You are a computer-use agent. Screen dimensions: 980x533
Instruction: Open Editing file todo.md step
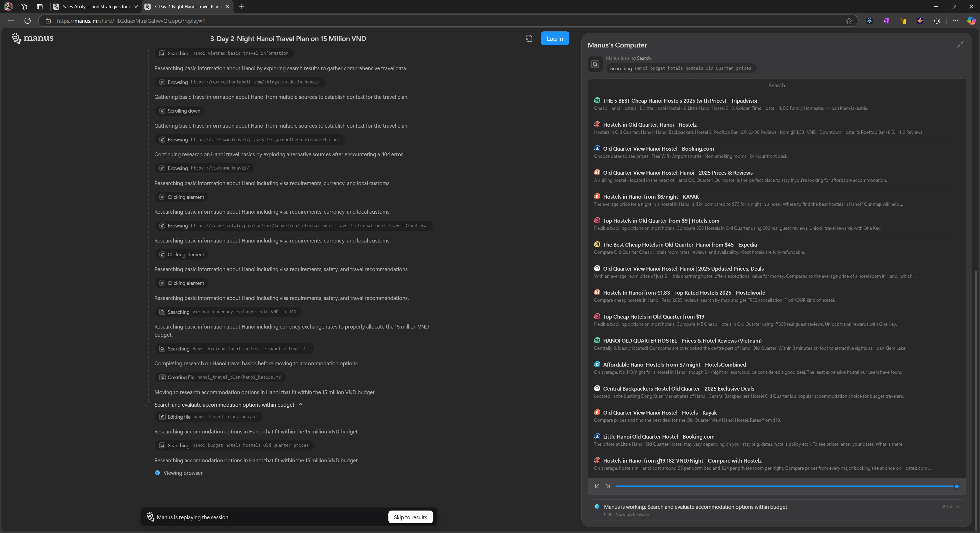[x=208, y=417]
